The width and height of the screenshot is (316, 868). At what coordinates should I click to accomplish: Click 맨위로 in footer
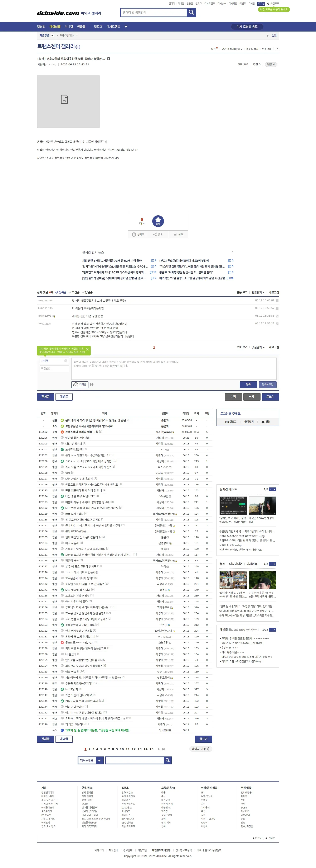pyautogui.click(x=270, y=838)
